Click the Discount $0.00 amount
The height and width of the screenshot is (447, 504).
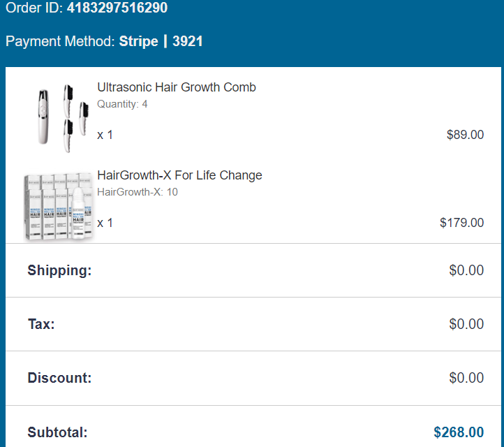pyautogui.click(x=466, y=378)
